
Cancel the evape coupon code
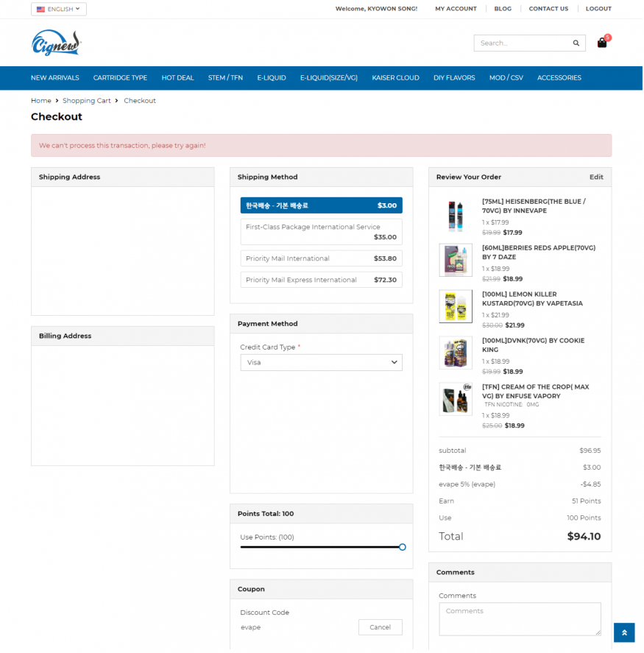(x=381, y=629)
